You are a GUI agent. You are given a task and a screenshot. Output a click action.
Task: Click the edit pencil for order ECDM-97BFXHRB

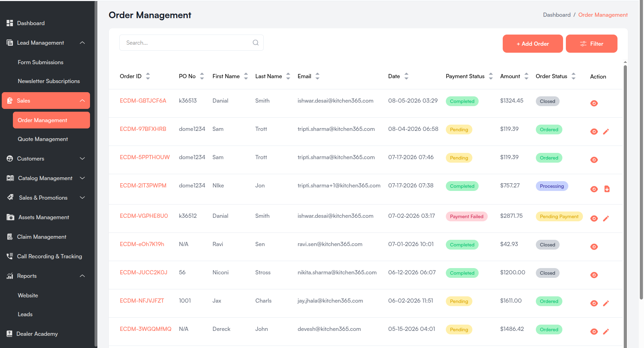606,132
